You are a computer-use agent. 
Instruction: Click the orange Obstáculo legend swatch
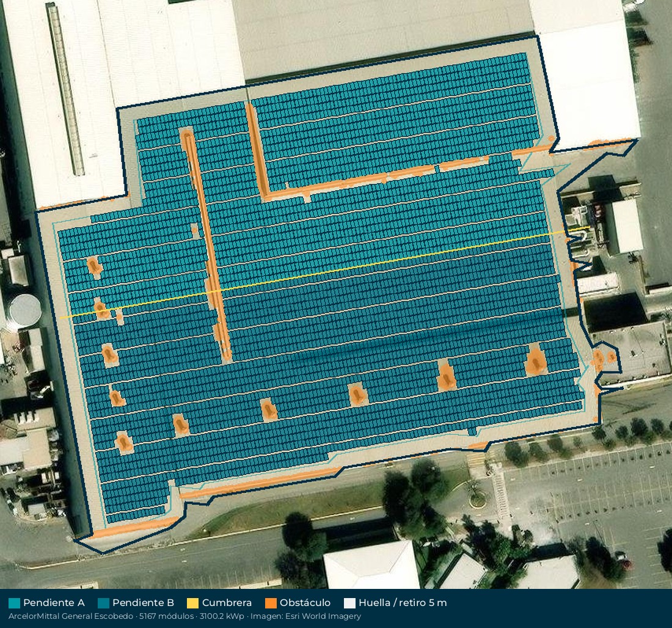point(271,603)
